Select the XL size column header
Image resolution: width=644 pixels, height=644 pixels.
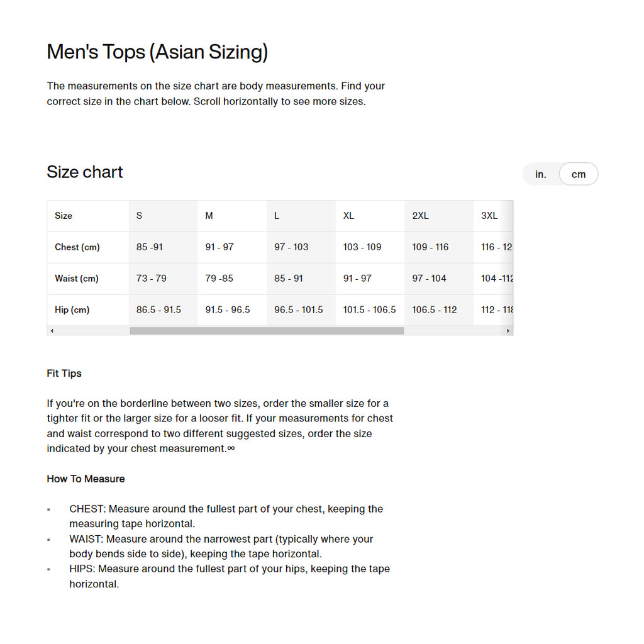point(348,216)
